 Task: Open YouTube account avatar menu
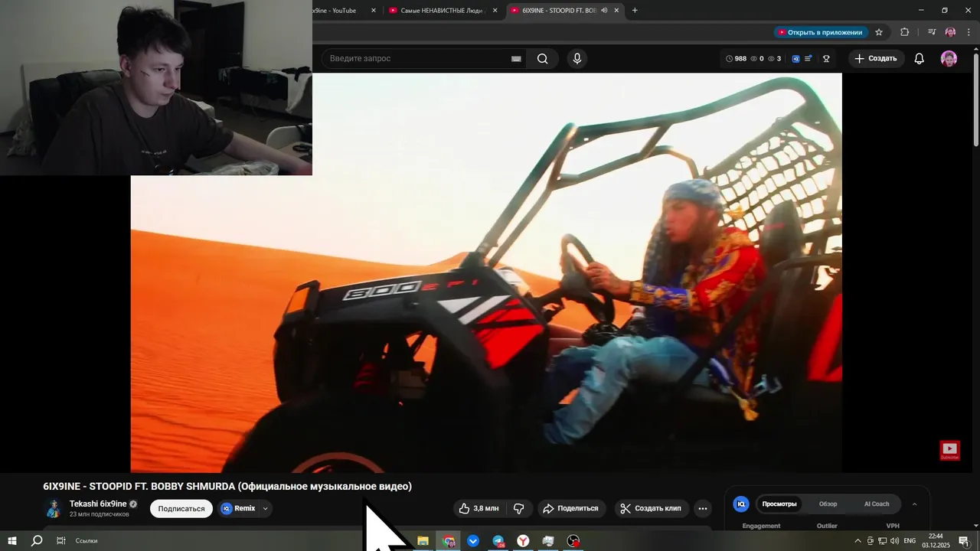tap(949, 59)
